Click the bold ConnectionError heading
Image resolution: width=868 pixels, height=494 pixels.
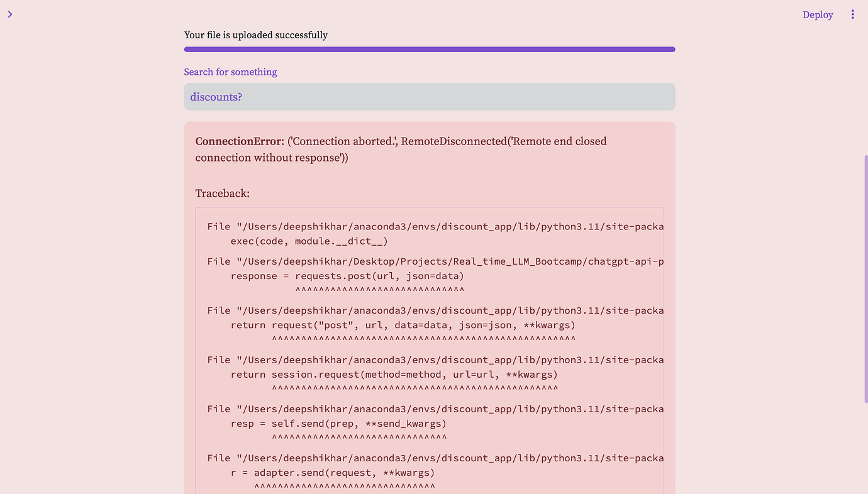[240, 141]
